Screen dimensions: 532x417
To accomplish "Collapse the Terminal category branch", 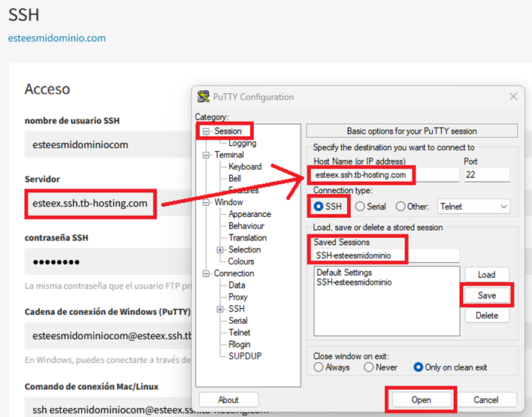I will (x=207, y=155).
